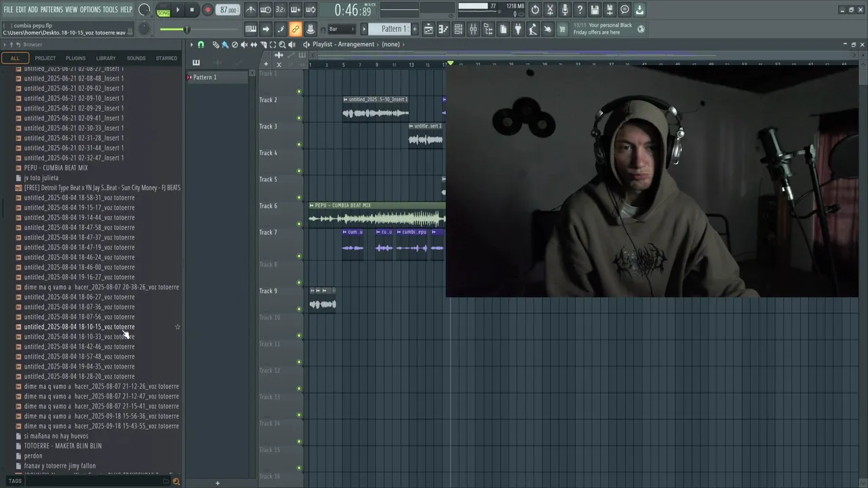The height and width of the screenshot is (488, 868).
Task: Open the Channel rack icon
Action: pos(458,28)
